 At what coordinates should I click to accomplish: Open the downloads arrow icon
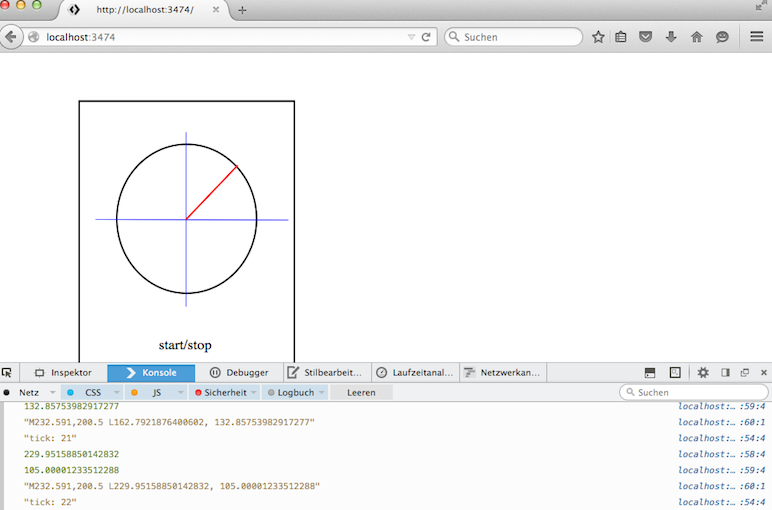(671, 37)
